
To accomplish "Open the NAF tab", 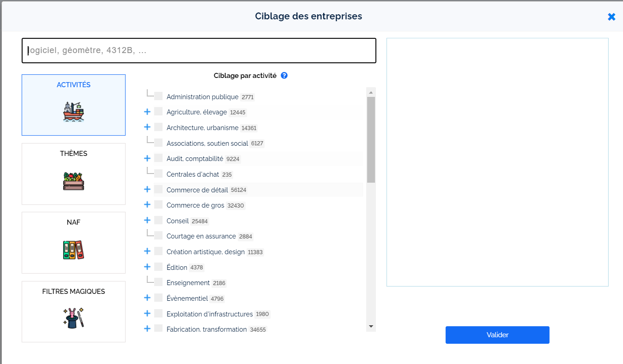I will tap(73, 222).
